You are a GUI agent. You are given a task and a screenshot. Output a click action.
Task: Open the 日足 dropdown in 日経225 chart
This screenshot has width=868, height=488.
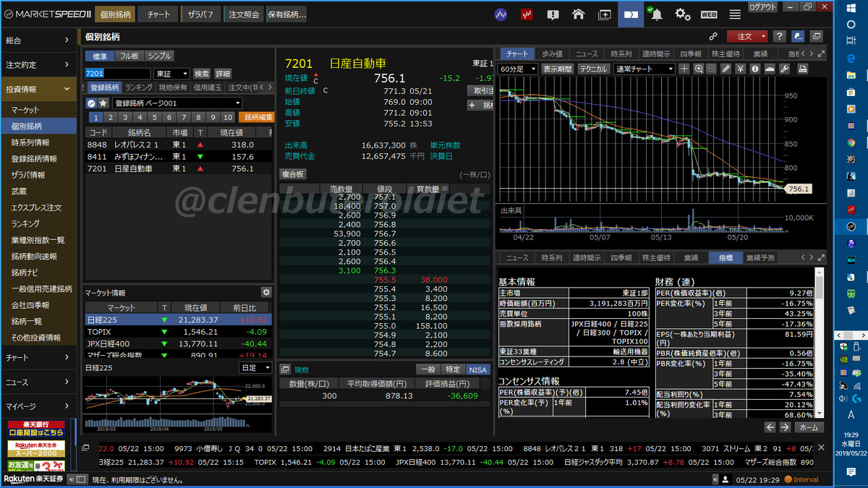[x=255, y=368]
